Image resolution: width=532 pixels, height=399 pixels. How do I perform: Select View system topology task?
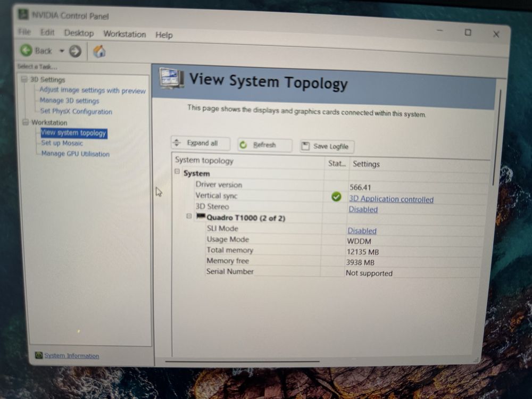coord(73,132)
